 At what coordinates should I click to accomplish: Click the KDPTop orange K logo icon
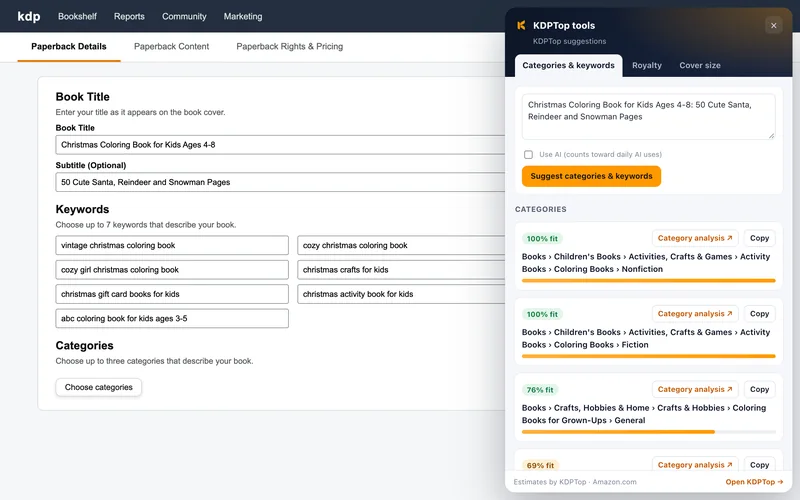point(521,25)
